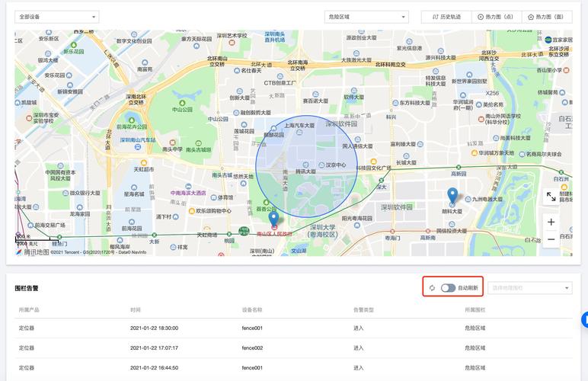Viewport: 588px width, 381px height.
Task: Click the 九洲电器大厦 map marker
Action: tap(468, 199)
